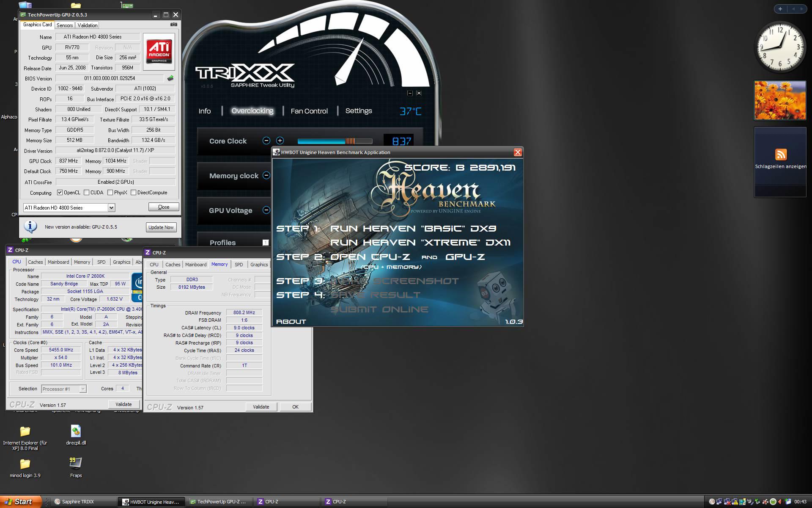Click the blue info icon beside update notice
812x508 pixels.
tap(30, 227)
